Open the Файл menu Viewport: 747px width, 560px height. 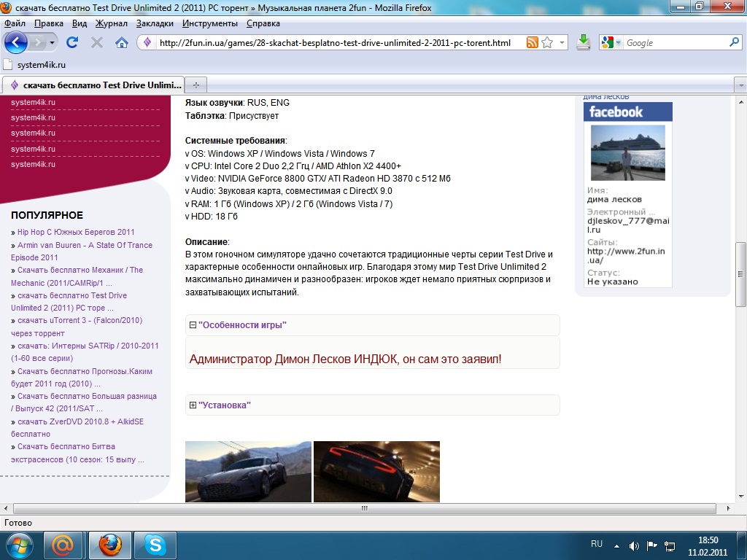tap(15, 23)
